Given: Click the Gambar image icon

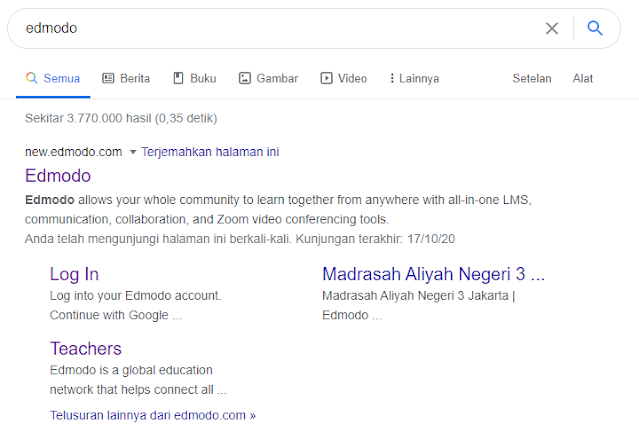Looking at the screenshot, I should 245,78.
